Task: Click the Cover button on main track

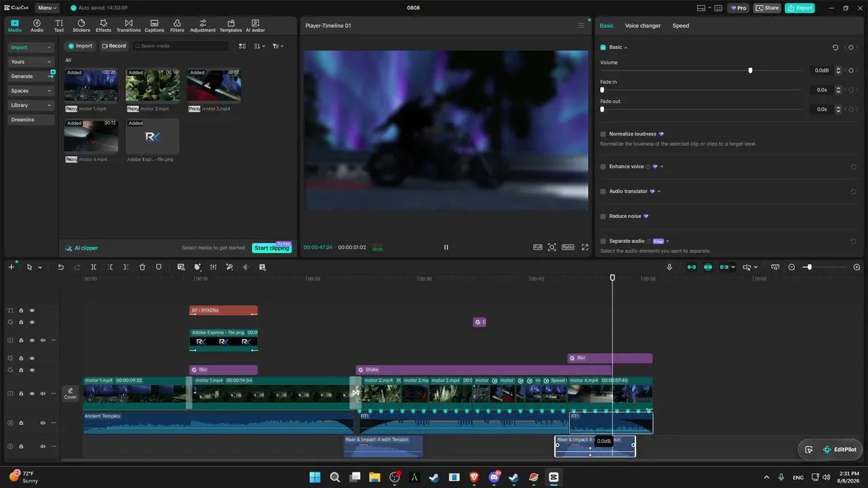Action: (x=71, y=393)
